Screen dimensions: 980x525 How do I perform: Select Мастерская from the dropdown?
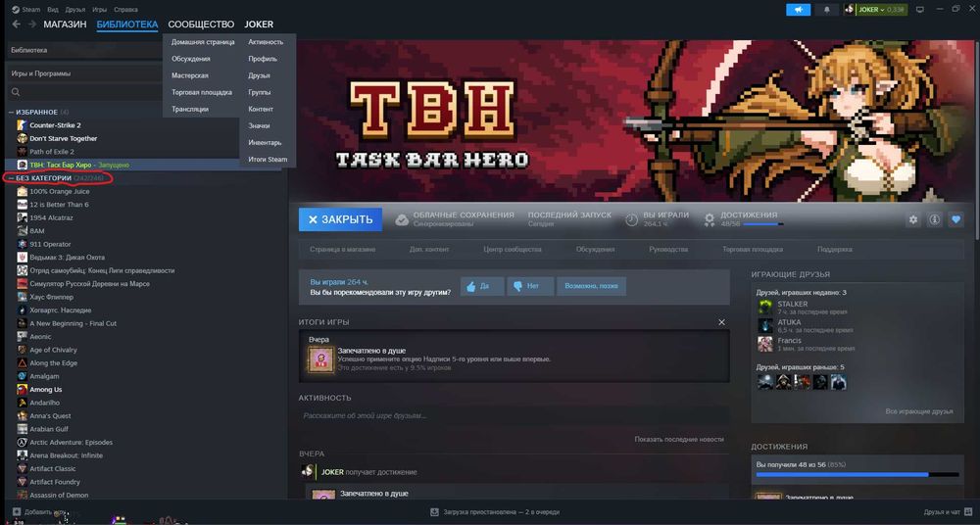point(190,75)
